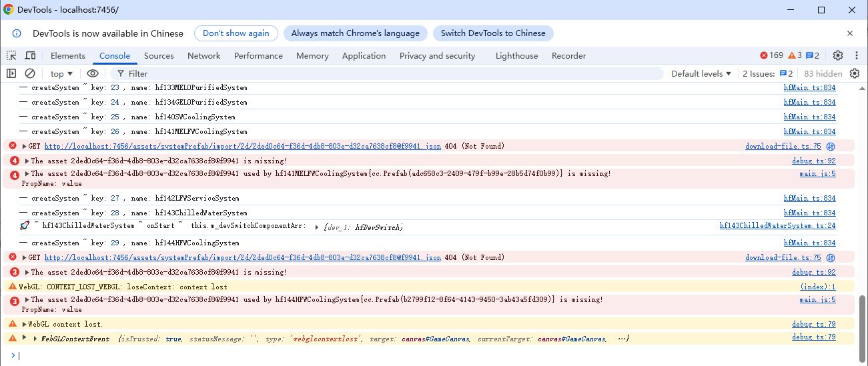The height and width of the screenshot is (366, 868).
Task: Open the Sources tab
Action: click(159, 56)
